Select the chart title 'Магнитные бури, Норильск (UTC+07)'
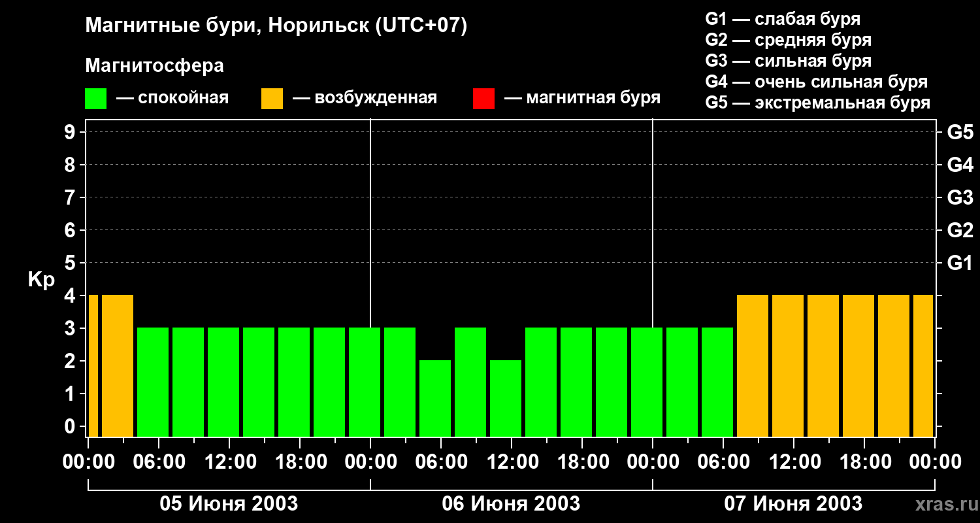Image resolution: width=980 pixels, height=523 pixels. coord(276,26)
